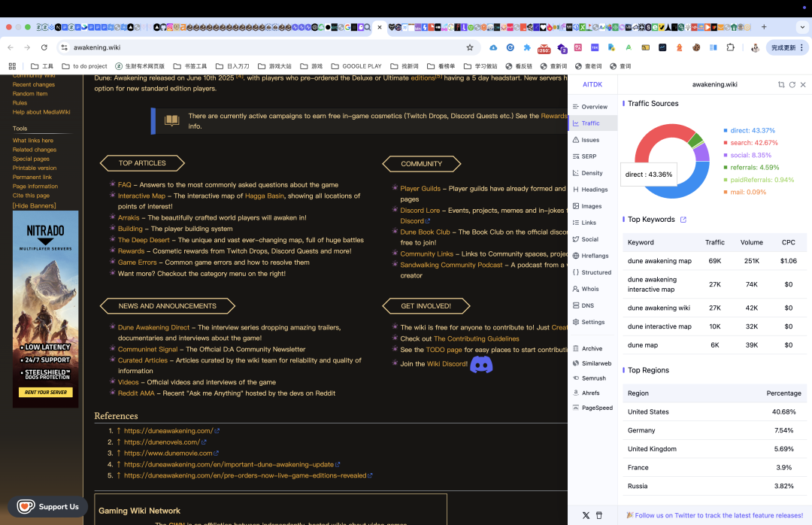Open the Interactive Map link

tap(141, 196)
